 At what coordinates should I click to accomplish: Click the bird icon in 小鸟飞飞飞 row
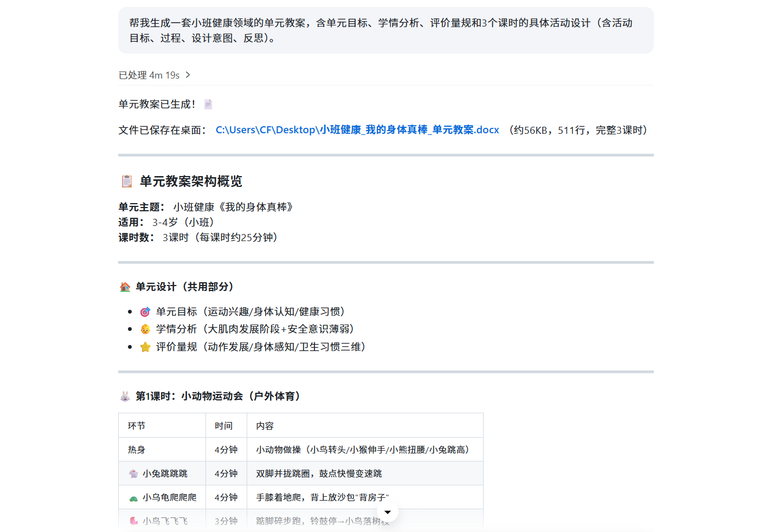coord(133,521)
